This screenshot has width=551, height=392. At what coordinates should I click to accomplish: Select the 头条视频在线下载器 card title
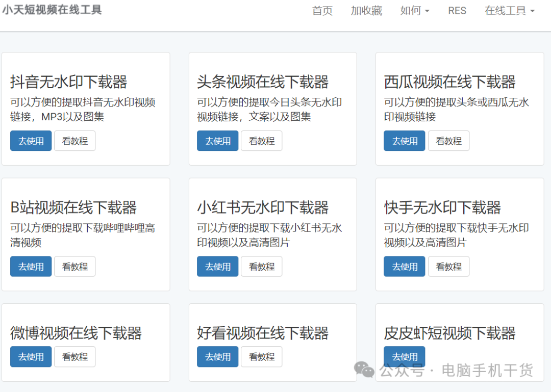[263, 82]
